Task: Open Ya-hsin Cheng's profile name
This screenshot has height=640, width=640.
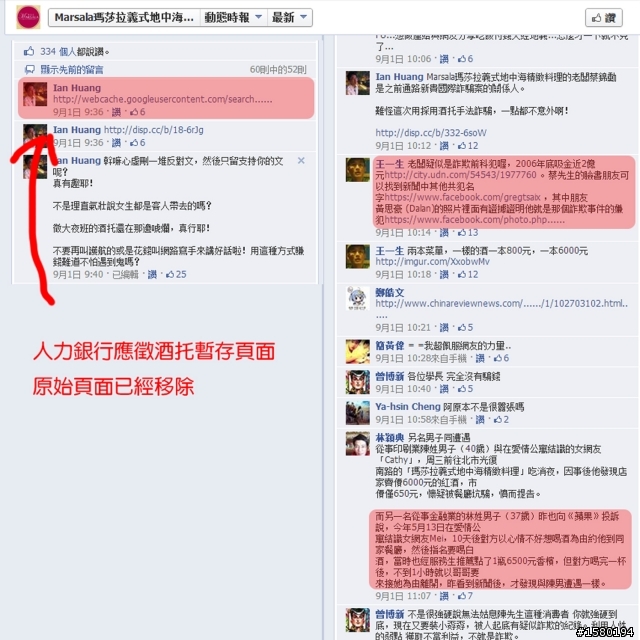Action: 408,407
